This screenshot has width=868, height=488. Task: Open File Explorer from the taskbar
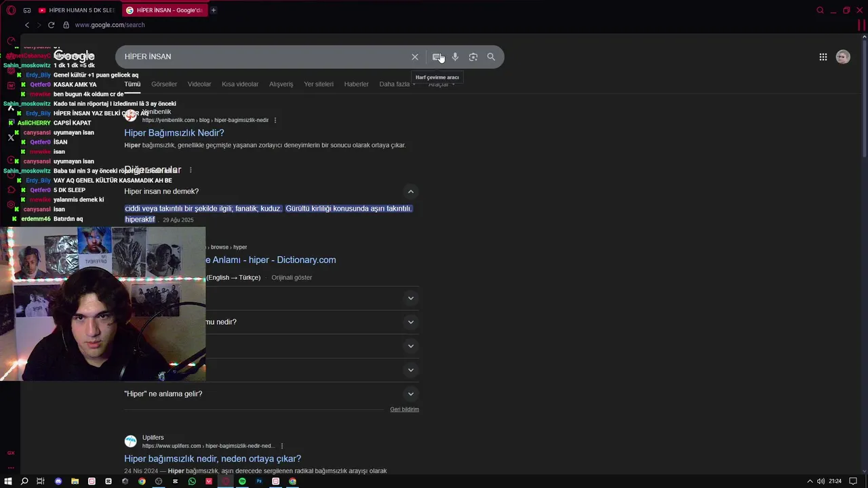tap(75, 481)
